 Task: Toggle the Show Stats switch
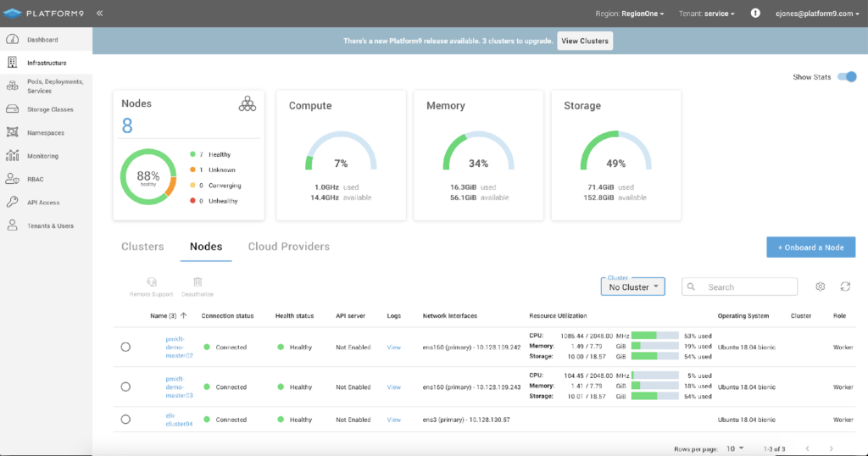click(847, 77)
